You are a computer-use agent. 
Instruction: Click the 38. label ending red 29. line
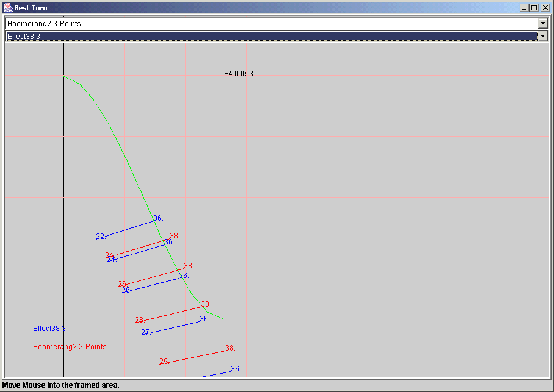230,348
